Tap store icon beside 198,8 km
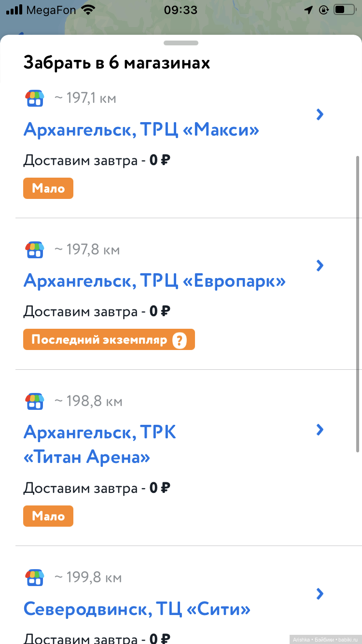The height and width of the screenshot is (644, 362). (x=34, y=401)
